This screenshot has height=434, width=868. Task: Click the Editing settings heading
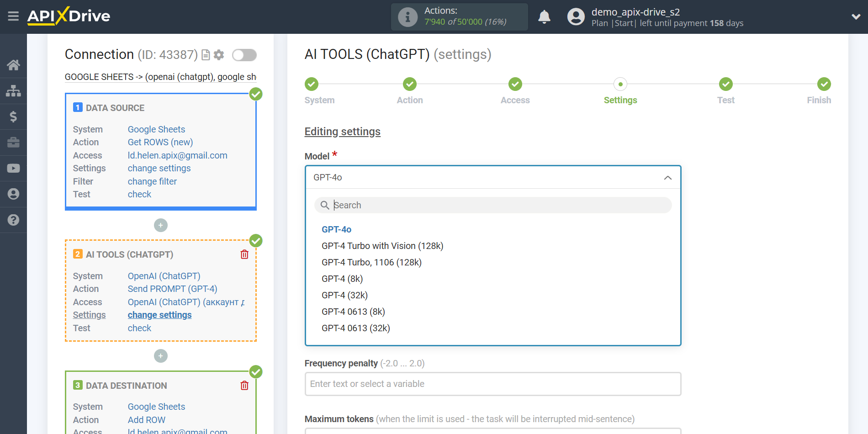pos(342,132)
